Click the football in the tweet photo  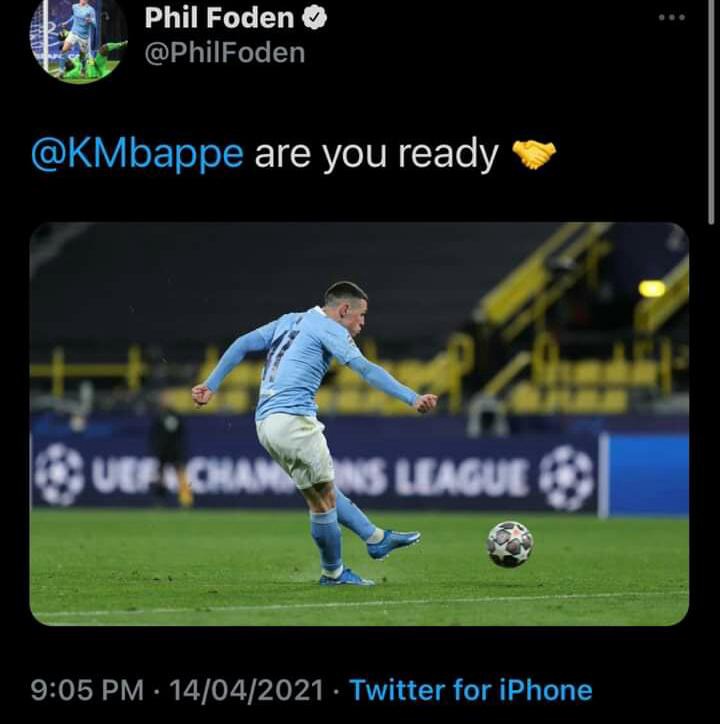click(x=510, y=544)
